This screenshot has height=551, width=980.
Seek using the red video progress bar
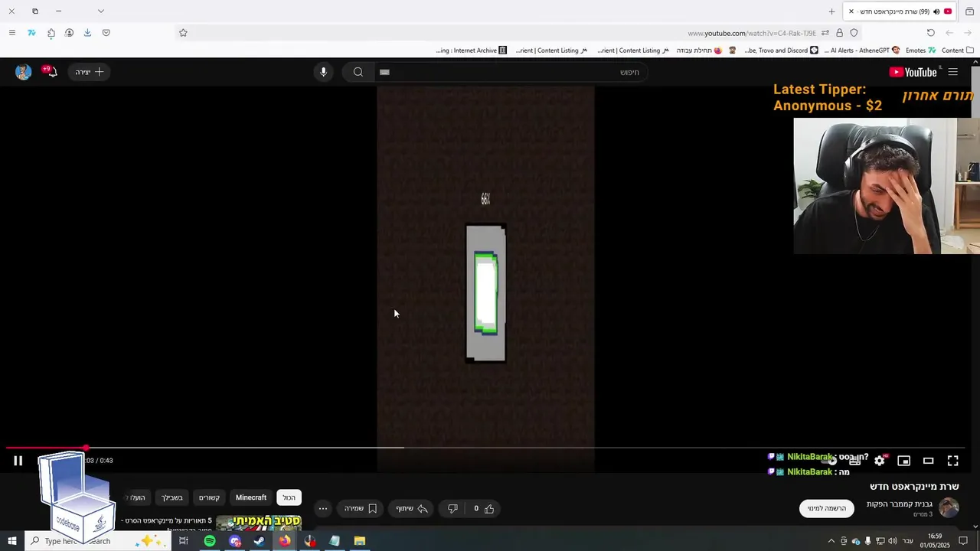coord(485,448)
